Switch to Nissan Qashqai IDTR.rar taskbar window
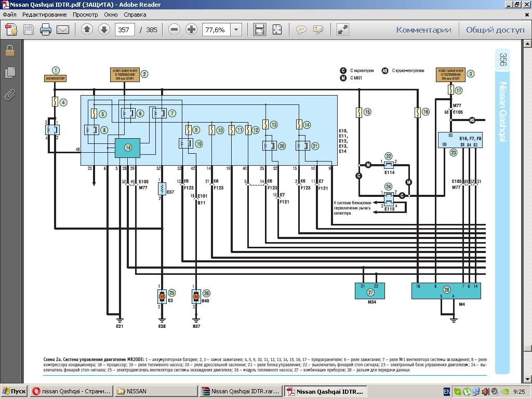 [241, 391]
